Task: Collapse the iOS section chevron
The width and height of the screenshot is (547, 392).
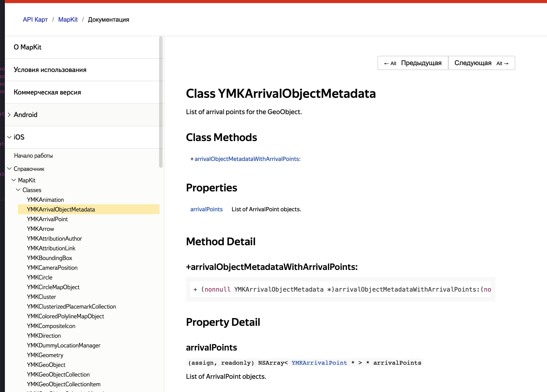Action: [x=9, y=137]
